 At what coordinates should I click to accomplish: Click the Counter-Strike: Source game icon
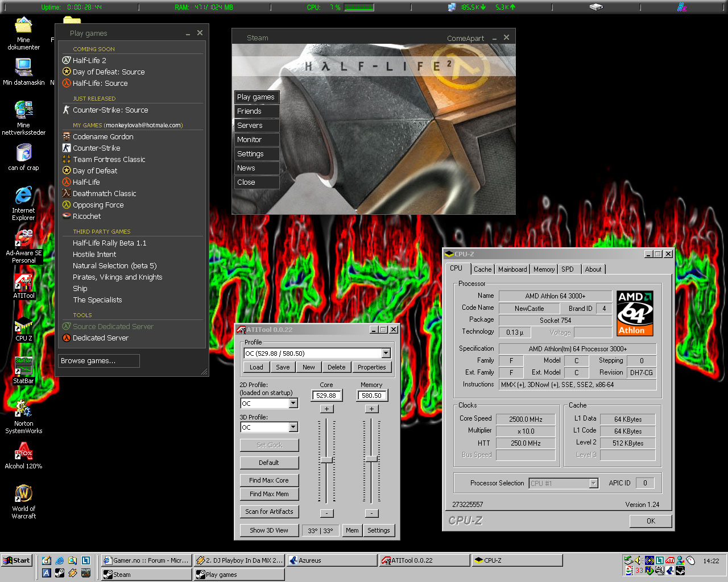[x=67, y=110]
